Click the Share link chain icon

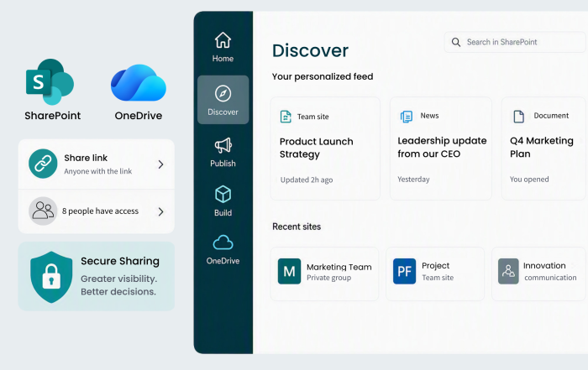pyautogui.click(x=43, y=164)
